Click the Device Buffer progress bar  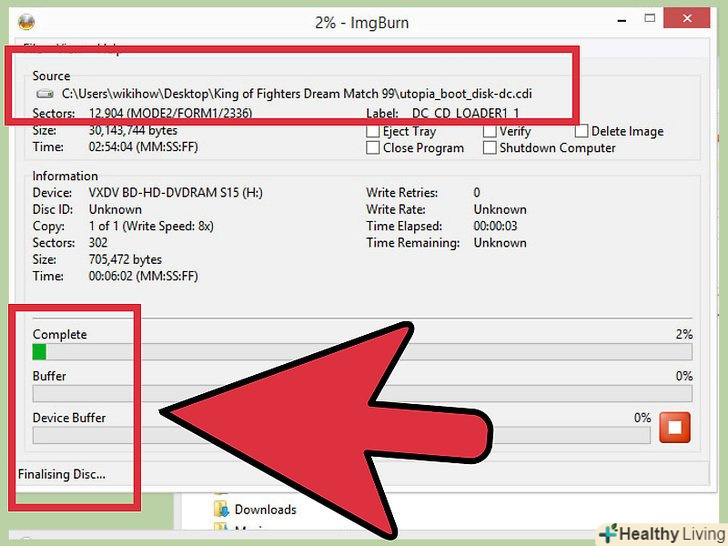point(341,435)
